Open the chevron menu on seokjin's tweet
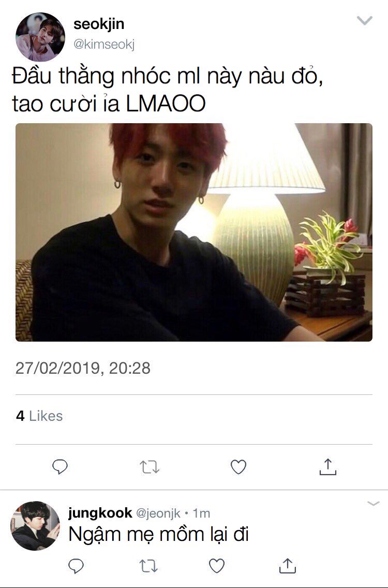The height and width of the screenshot is (588, 388). coord(364,21)
